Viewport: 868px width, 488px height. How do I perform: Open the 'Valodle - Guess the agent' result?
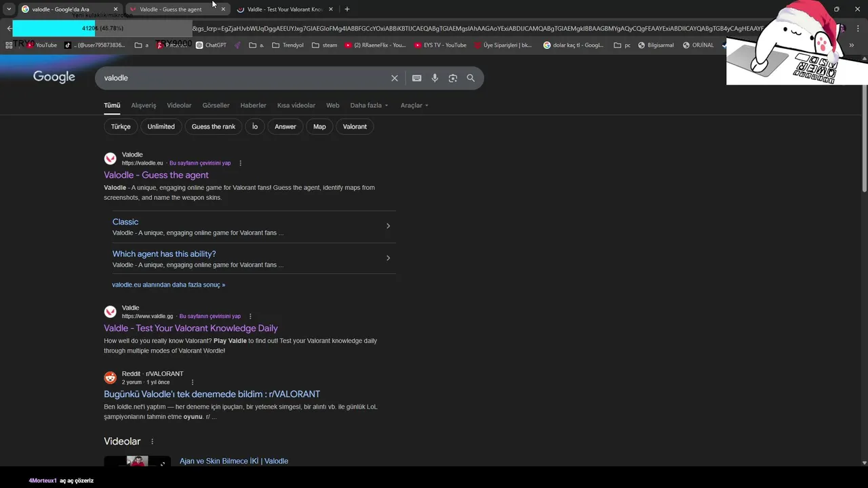(x=156, y=176)
